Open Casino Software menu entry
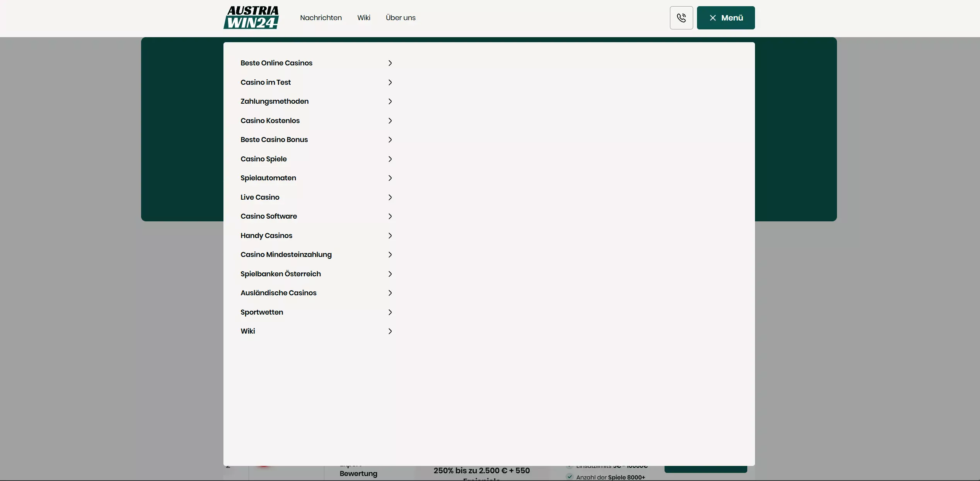 [x=269, y=216]
